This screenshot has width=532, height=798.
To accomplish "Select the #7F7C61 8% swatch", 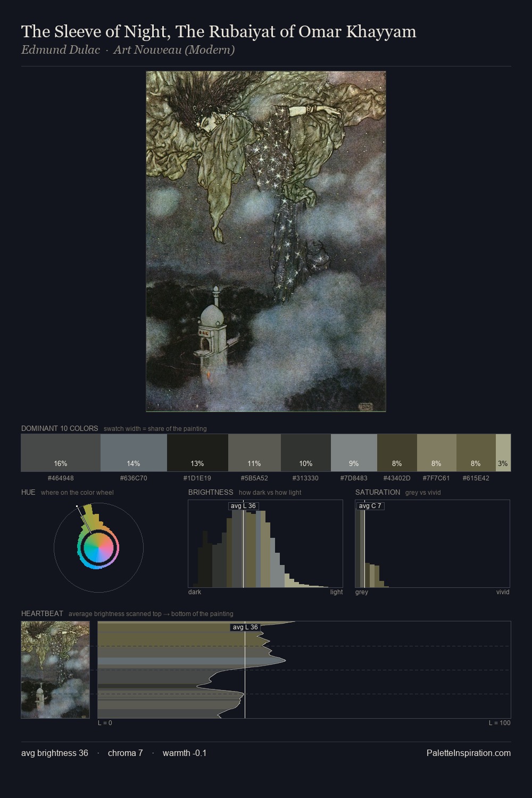I will pyautogui.click(x=437, y=453).
